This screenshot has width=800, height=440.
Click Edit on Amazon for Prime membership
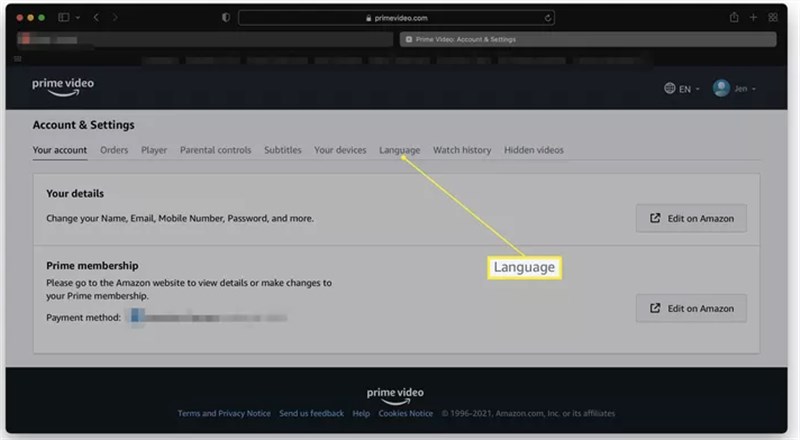691,308
